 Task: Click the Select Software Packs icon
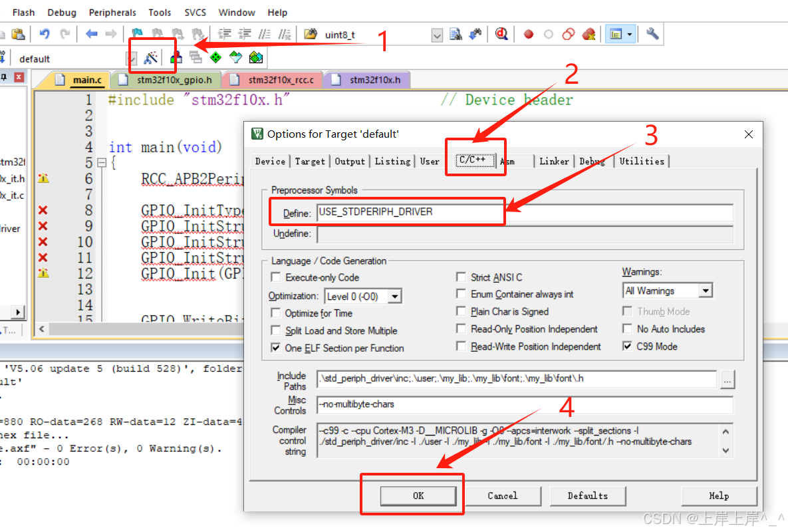(235, 57)
